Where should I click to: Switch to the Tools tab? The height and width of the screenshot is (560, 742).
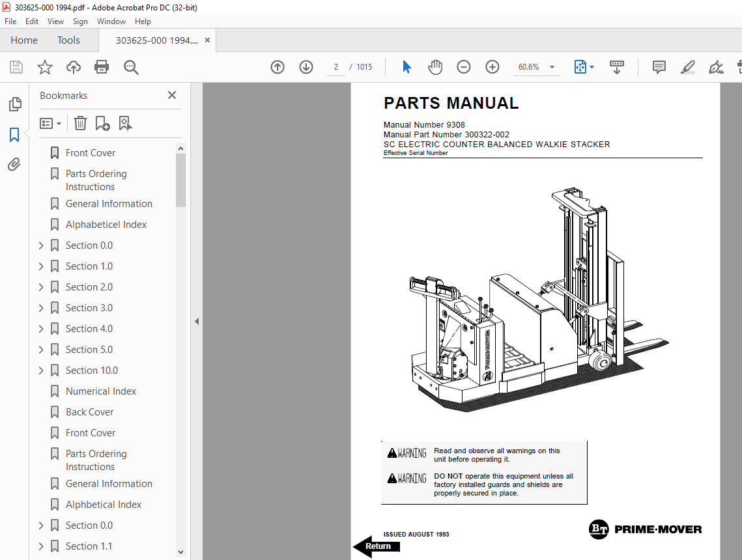click(68, 40)
